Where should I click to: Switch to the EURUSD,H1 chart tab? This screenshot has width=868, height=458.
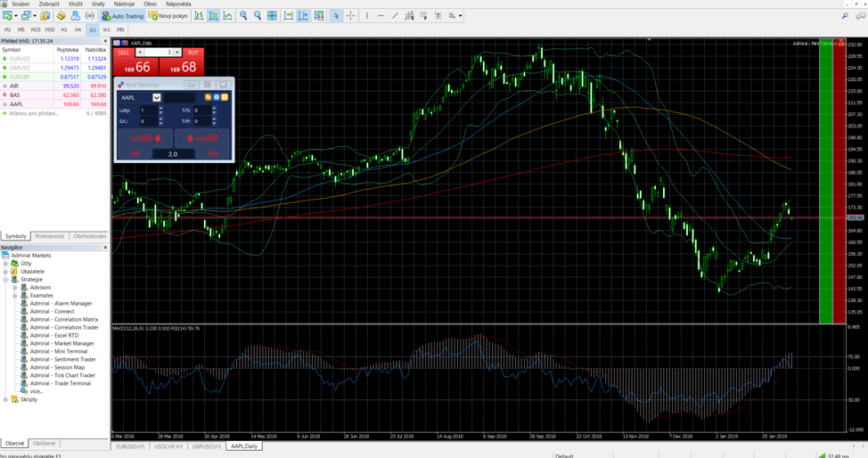click(130, 446)
